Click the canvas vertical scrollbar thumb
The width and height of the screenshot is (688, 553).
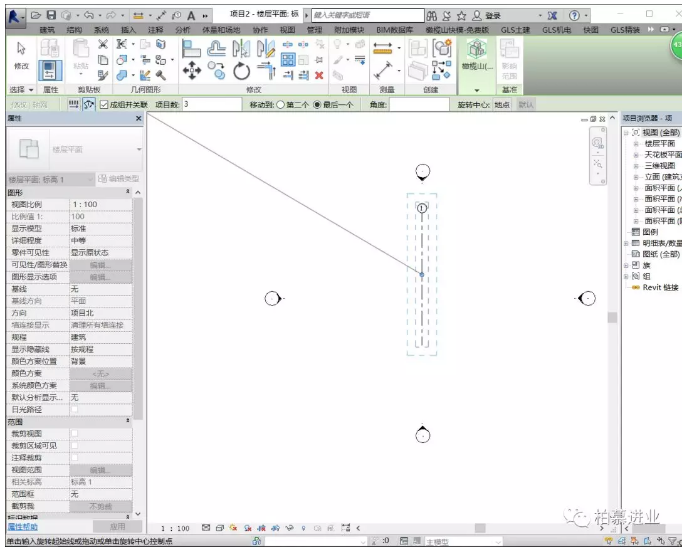612,317
